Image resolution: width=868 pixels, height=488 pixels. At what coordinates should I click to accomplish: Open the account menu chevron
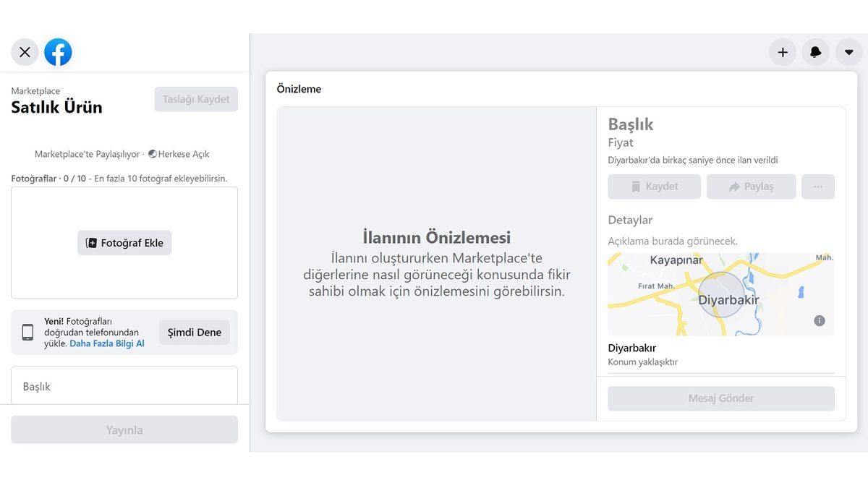tap(848, 52)
